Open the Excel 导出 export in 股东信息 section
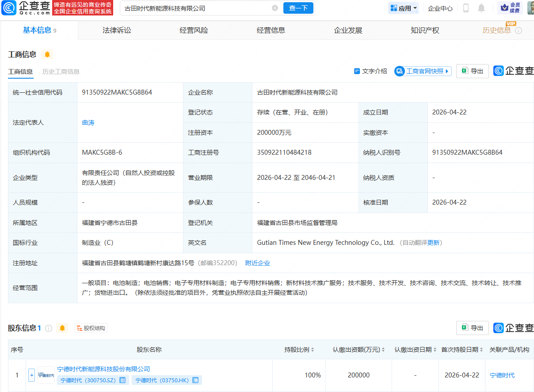This screenshot has height=392, width=534. 472,328
